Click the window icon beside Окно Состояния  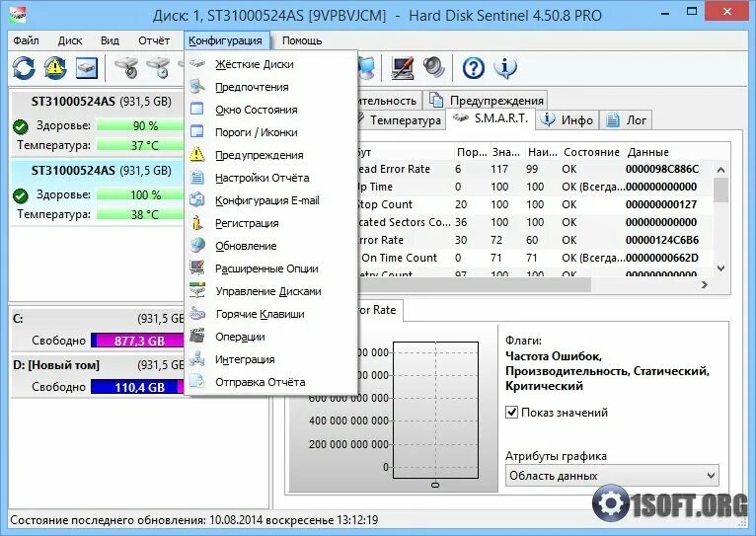(197, 109)
